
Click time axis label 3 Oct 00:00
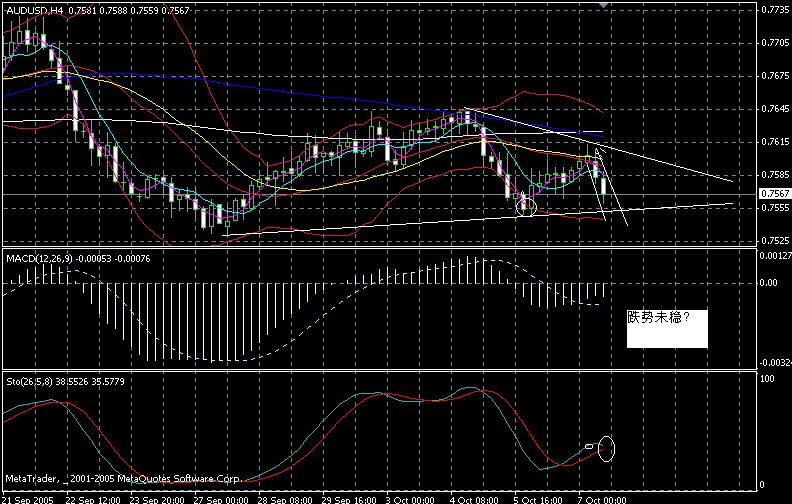coord(410,500)
